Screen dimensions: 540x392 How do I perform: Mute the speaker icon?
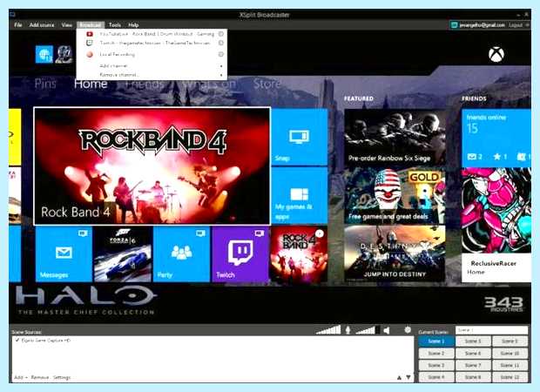(387, 330)
